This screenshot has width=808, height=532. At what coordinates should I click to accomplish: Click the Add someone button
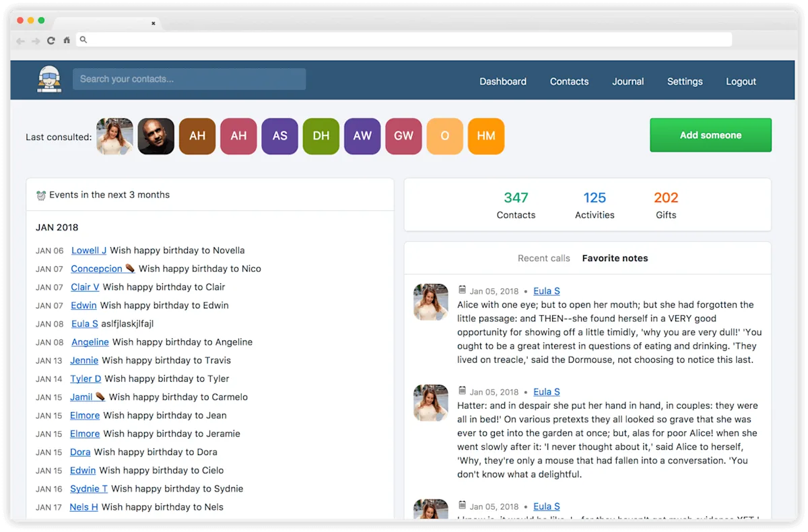(710, 135)
